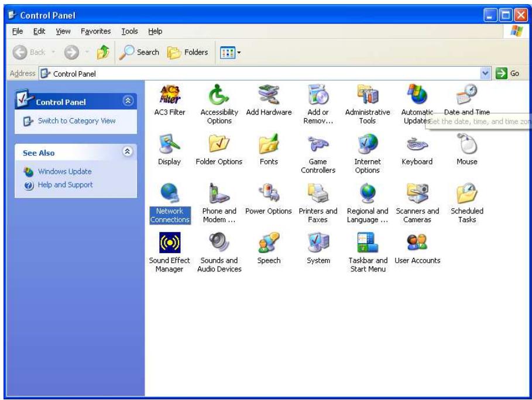This screenshot has width=532, height=400.
Task: Open the Keyboard settings icon
Action: pos(417,144)
